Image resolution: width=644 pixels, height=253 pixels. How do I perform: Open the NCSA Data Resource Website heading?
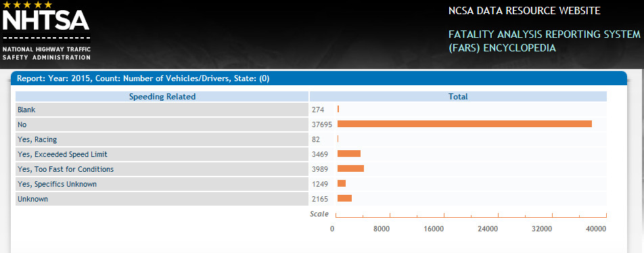coord(524,11)
